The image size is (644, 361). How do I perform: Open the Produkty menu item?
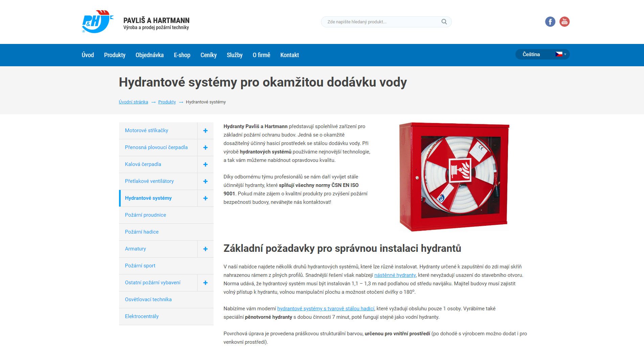[x=115, y=55]
